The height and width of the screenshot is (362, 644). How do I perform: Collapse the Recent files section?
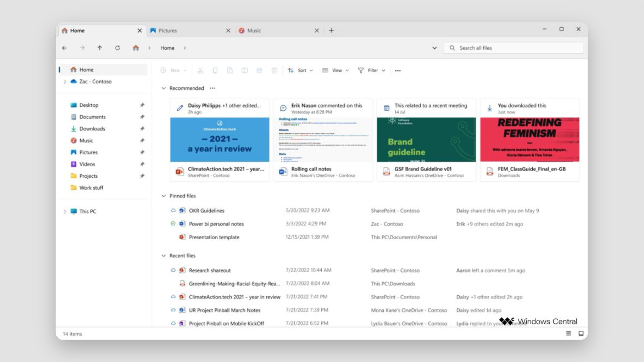(x=164, y=256)
